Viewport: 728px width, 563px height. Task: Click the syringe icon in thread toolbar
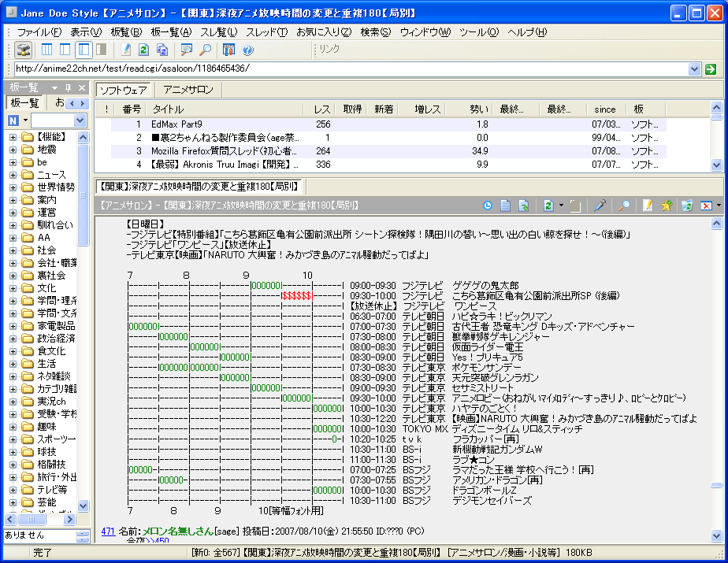click(x=600, y=206)
